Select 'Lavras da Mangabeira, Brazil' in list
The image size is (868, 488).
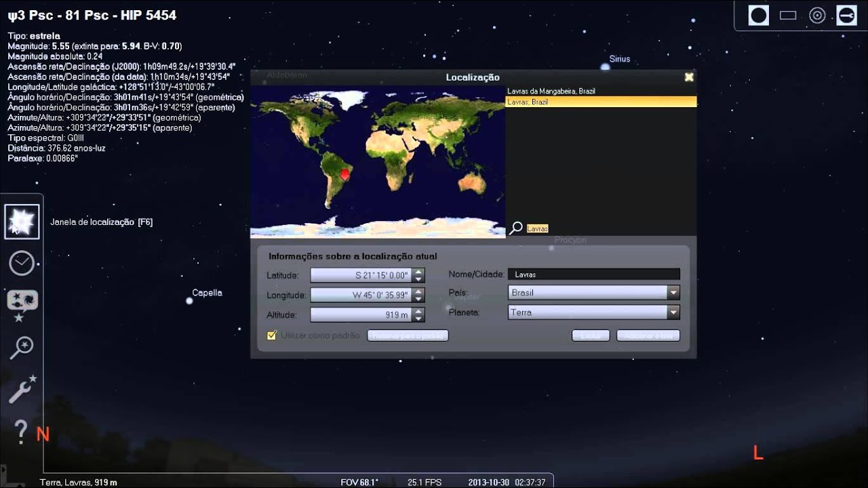601,91
